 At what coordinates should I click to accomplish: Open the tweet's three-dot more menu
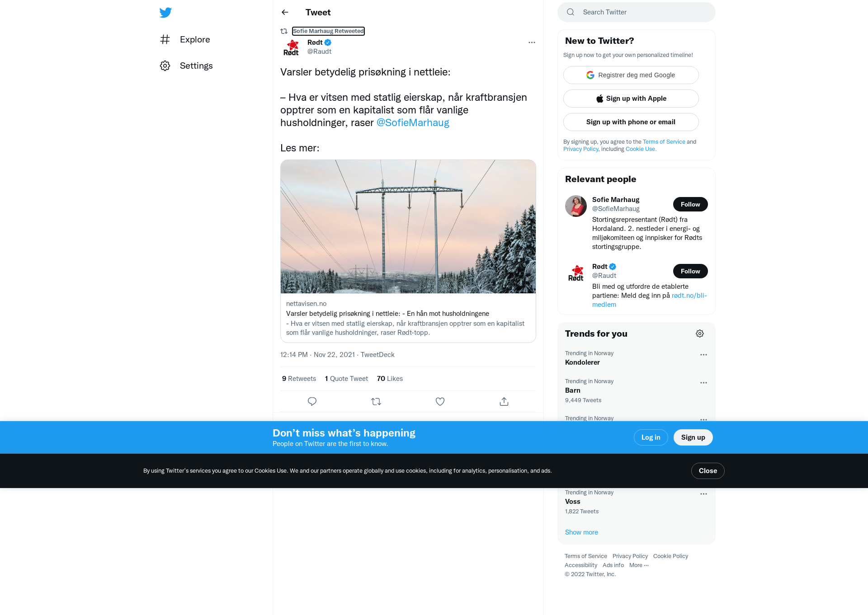pyautogui.click(x=532, y=42)
